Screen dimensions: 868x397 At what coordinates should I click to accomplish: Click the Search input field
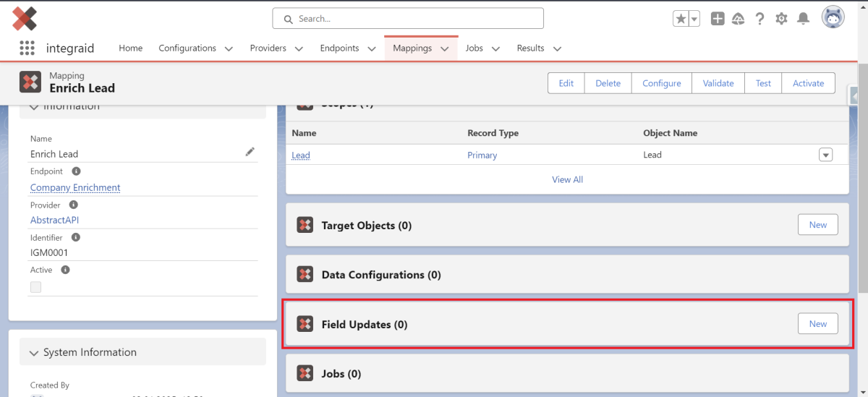(408, 19)
